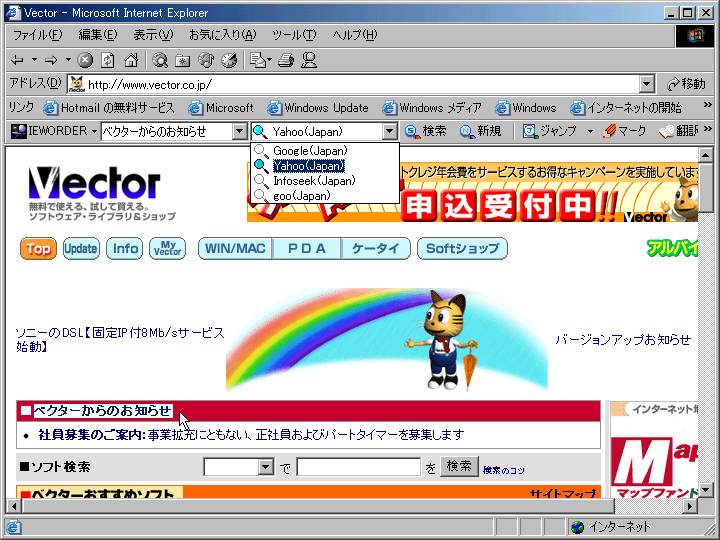Open the Search pane toolbar icon
Screen dimensions: 720x540
160,60
